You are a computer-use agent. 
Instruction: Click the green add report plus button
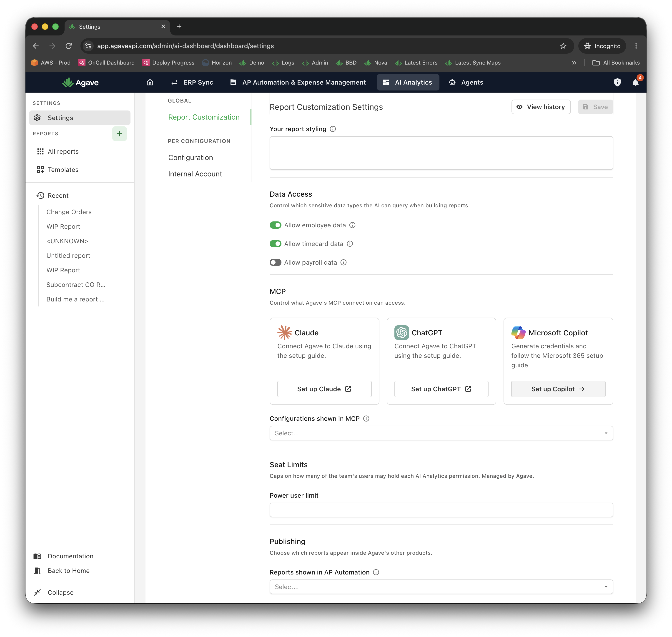120,134
